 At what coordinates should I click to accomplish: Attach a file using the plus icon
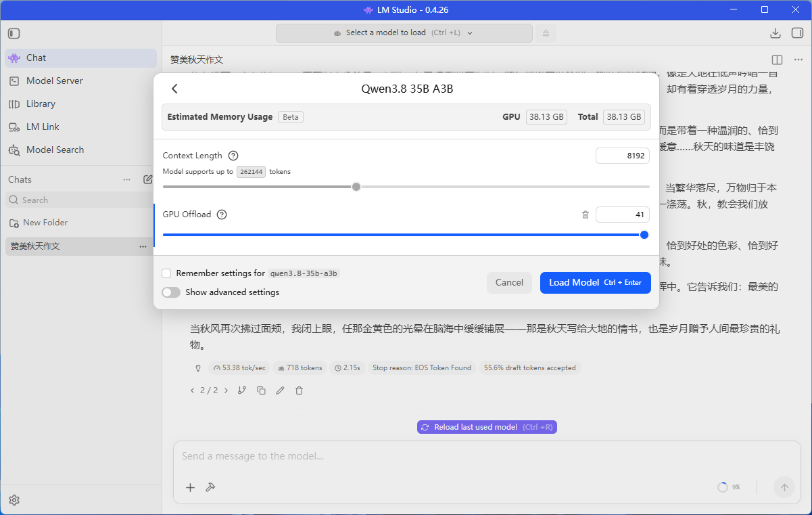click(190, 487)
